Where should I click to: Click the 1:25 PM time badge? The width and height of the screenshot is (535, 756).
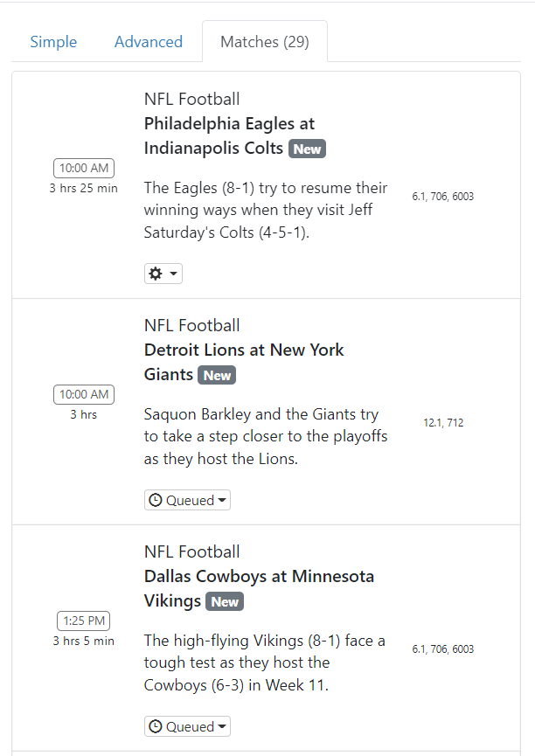click(x=84, y=621)
